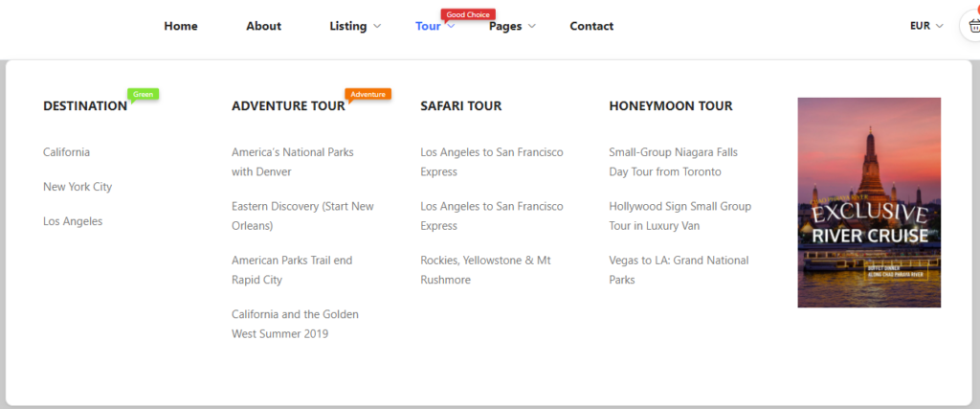Go to the Home page
980x409 pixels.
[x=180, y=26]
